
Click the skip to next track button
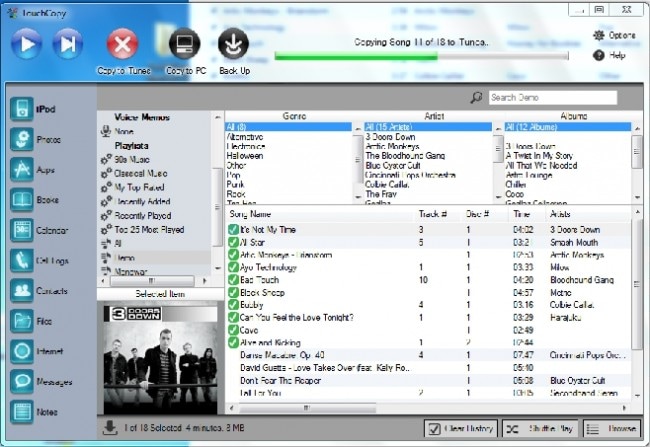click(x=68, y=44)
